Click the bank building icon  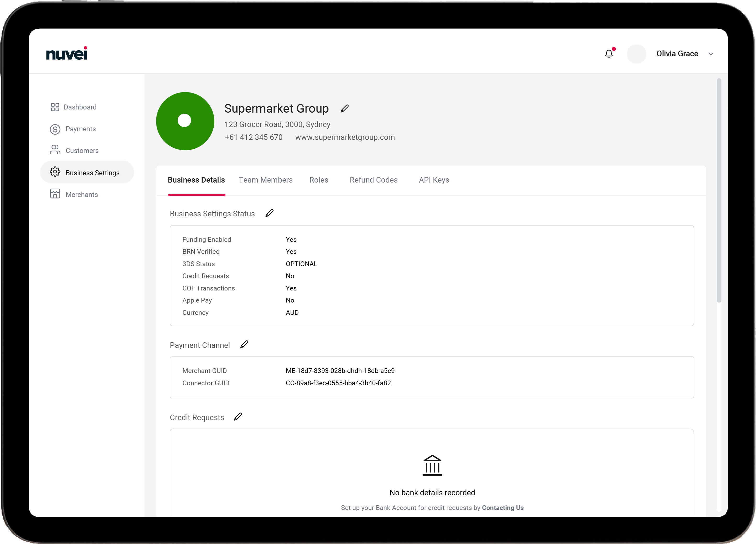[432, 465]
